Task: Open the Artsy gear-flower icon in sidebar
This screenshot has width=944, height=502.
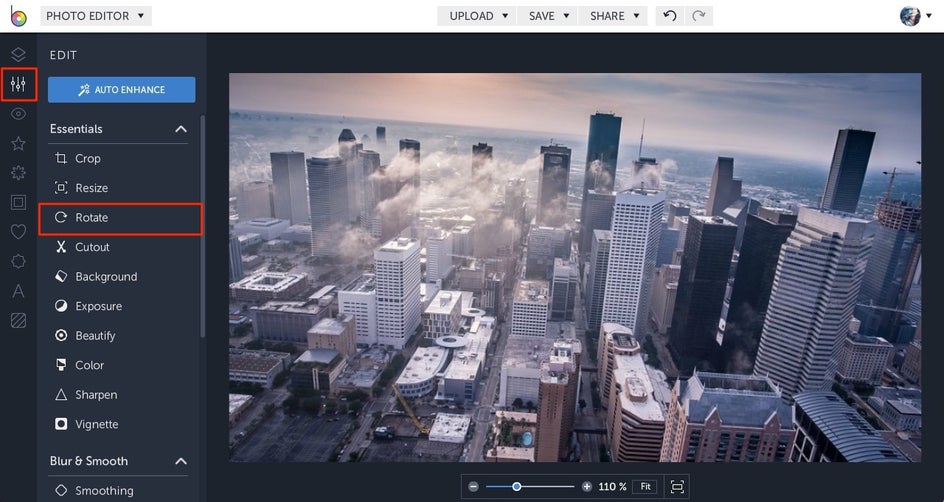Action: point(18,173)
